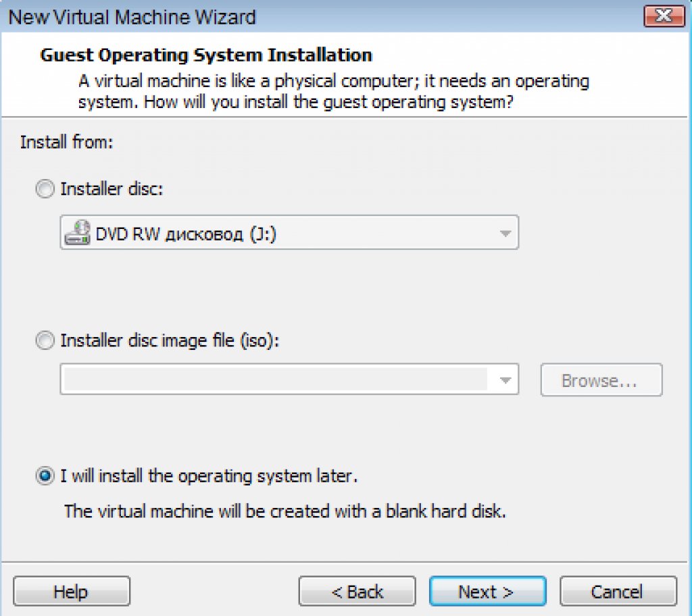Click 'I will install the operating system later' text
Viewport: 692px width, 616px height.
tap(209, 476)
